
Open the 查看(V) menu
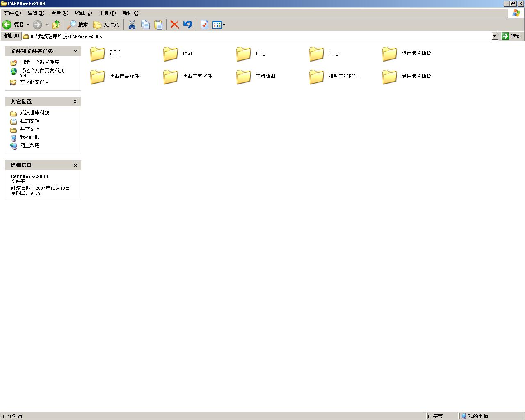coord(59,13)
